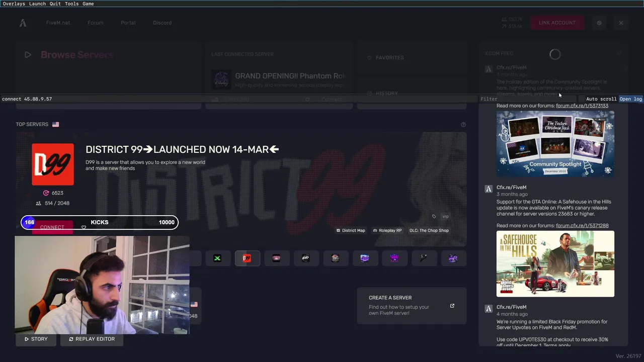
Task: Click the District 99 launched server title
Action: tap(182, 149)
